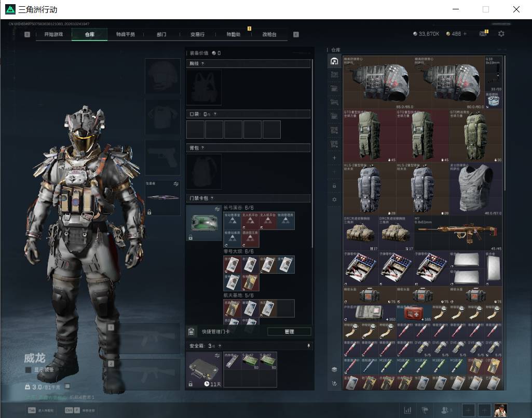
Task: Click the stack items icon in warehouse sidebar
Action: (334, 369)
